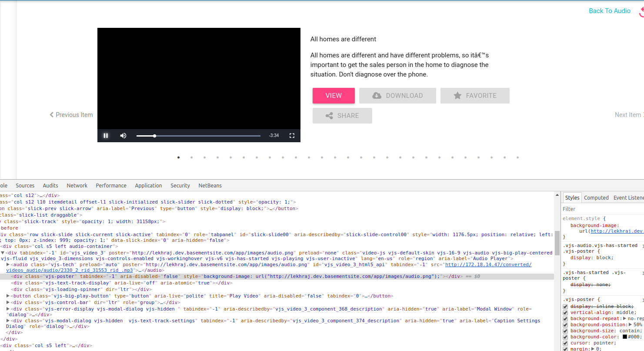The height and width of the screenshot is (351, 644).
Task: Click the pink reply arrow icon top right
Action: pyautogui.click(x=641, y=10)
